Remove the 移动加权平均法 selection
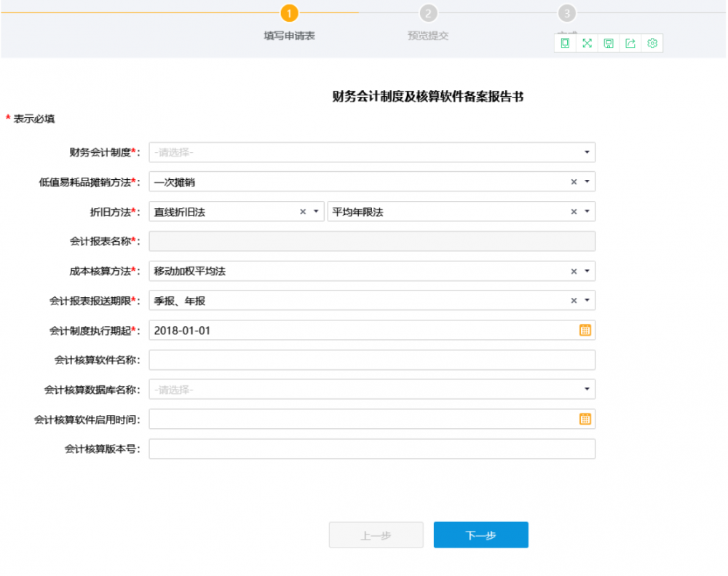This screenshot has height=576, width=728. point(574,272)
